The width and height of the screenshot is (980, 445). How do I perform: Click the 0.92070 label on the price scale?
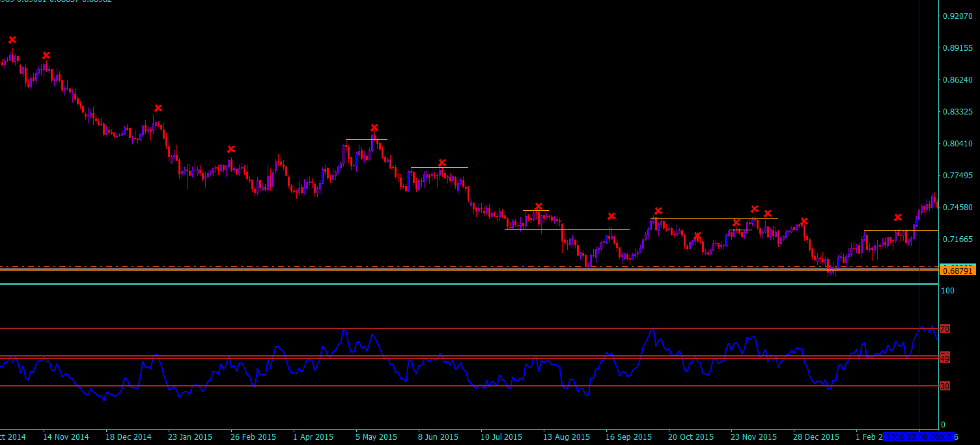[957, 16]
